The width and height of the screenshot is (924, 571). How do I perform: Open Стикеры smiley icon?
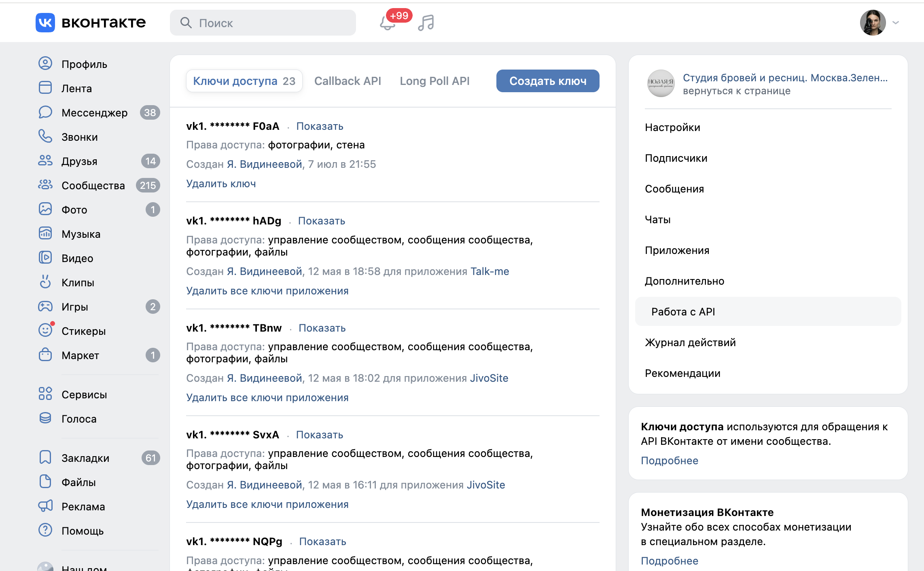coord(45,331)
